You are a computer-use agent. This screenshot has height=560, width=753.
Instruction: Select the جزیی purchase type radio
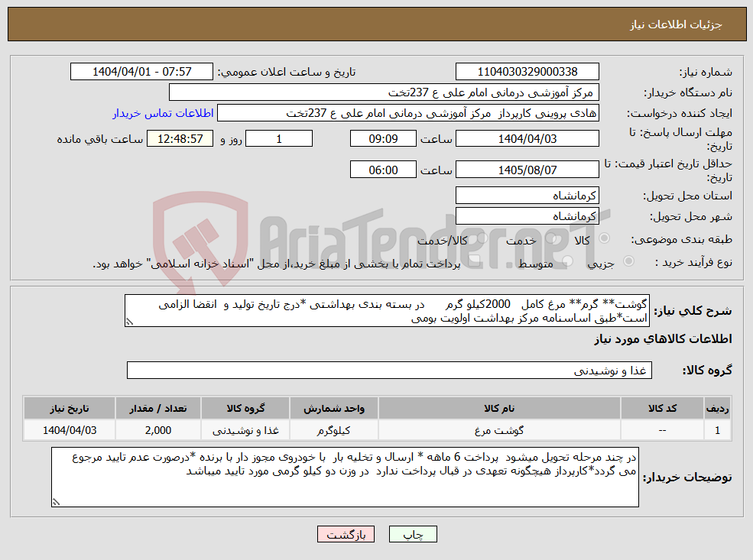point(628,261)
